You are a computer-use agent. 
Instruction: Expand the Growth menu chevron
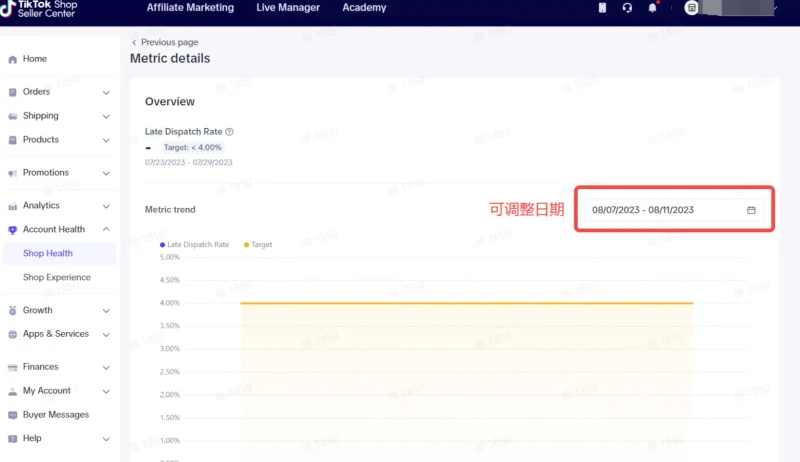[106, 311]
